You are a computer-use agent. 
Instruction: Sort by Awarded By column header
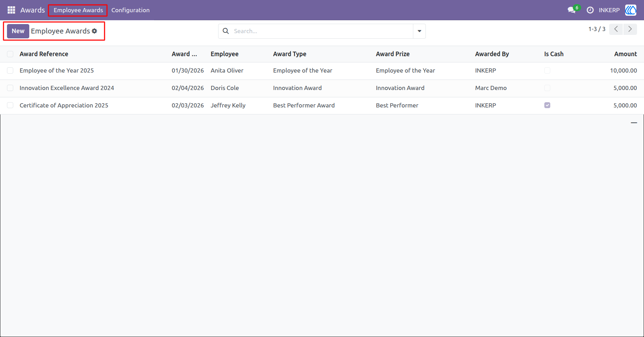click(x=492, y=54)
